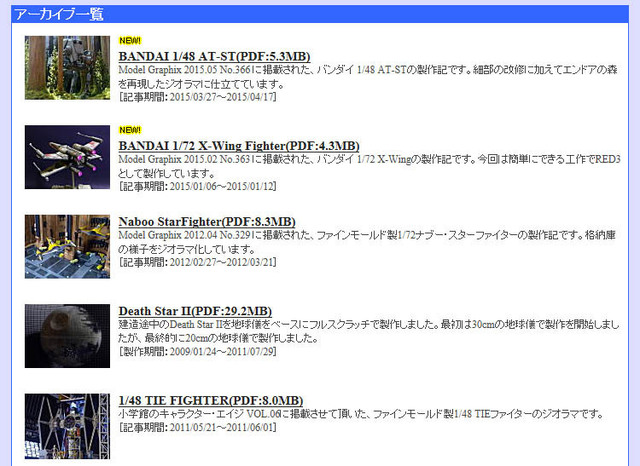Click the NEW! badge above X-Wing entry
This screenshot has height=466, width=640.
(130, 130)
